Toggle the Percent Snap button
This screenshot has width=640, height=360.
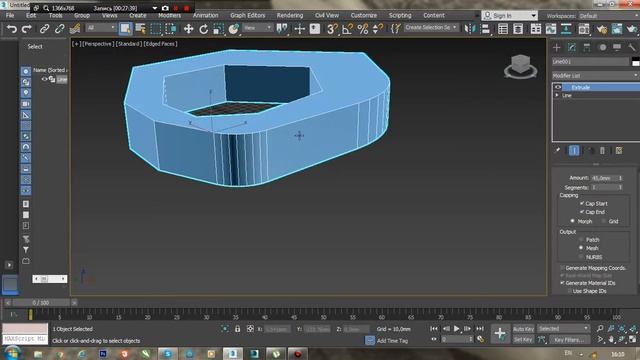(362, 29)
